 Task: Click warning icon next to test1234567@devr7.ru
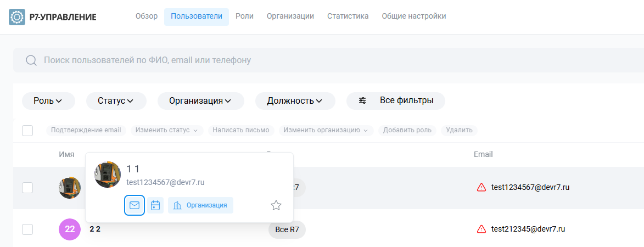(x=481, y=188)
